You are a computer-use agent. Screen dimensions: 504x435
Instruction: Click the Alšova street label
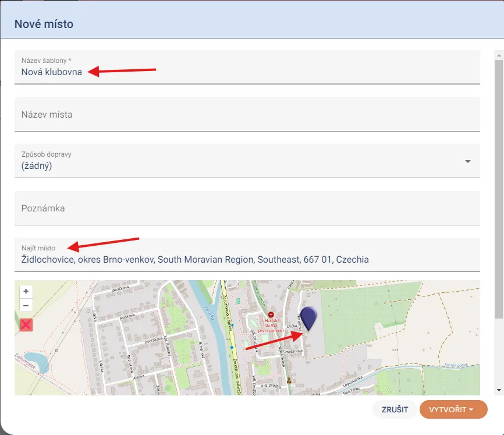[139, 377]
